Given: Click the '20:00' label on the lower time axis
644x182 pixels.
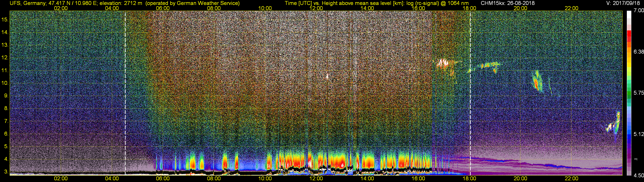Looking at the screenshot, I should 521,179.
